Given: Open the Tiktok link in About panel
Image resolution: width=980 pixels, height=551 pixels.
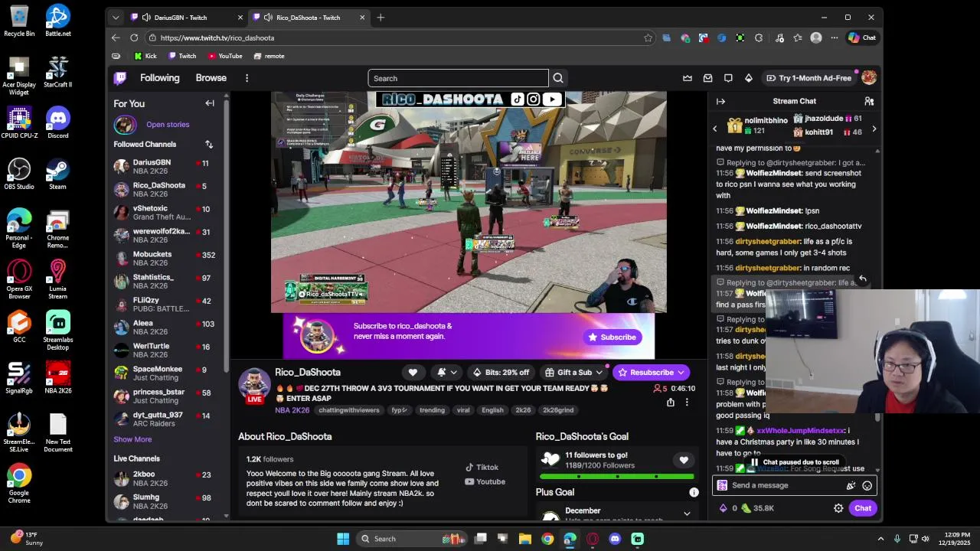Looking at the screenshot, I should pos(482,468).
